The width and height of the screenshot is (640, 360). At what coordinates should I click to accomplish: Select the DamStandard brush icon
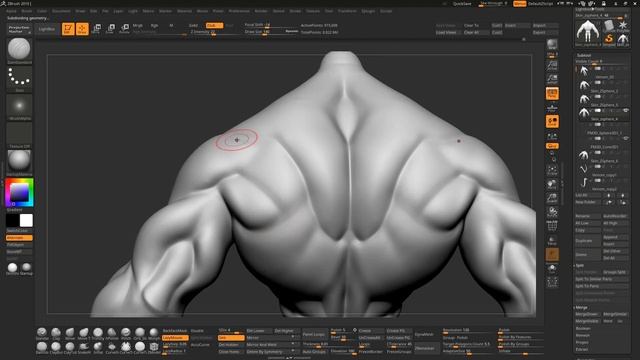42,348
